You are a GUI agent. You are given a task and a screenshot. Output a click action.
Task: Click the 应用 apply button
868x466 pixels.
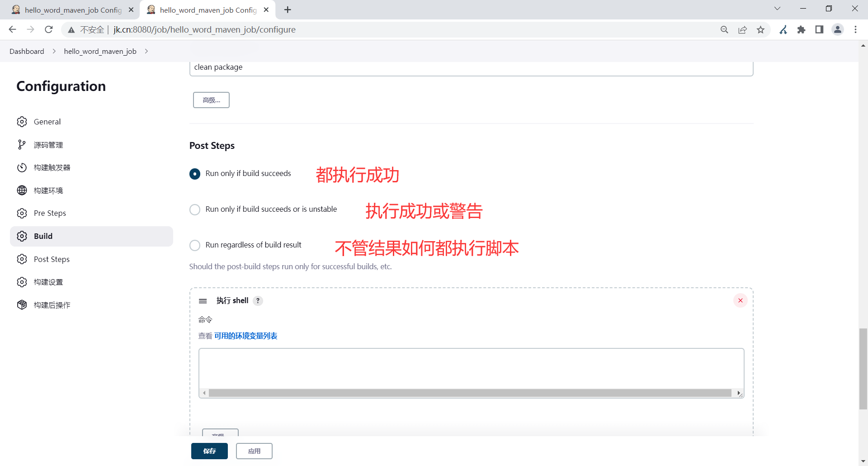[x=254, y=451]
